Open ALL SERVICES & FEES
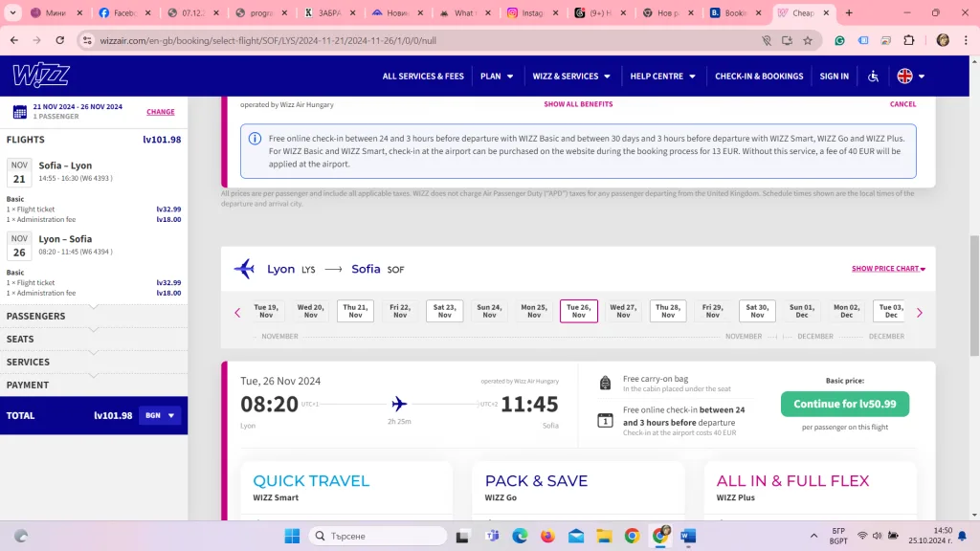Screen dimensions: 980x551 coord(423,77)
